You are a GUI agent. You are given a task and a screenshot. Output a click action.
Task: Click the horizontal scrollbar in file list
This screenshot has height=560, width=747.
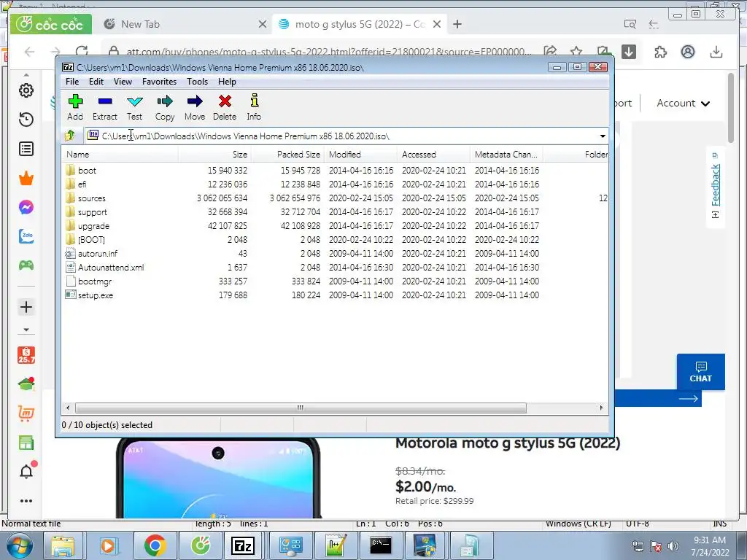pyautogui.click(x=301, y=408)
